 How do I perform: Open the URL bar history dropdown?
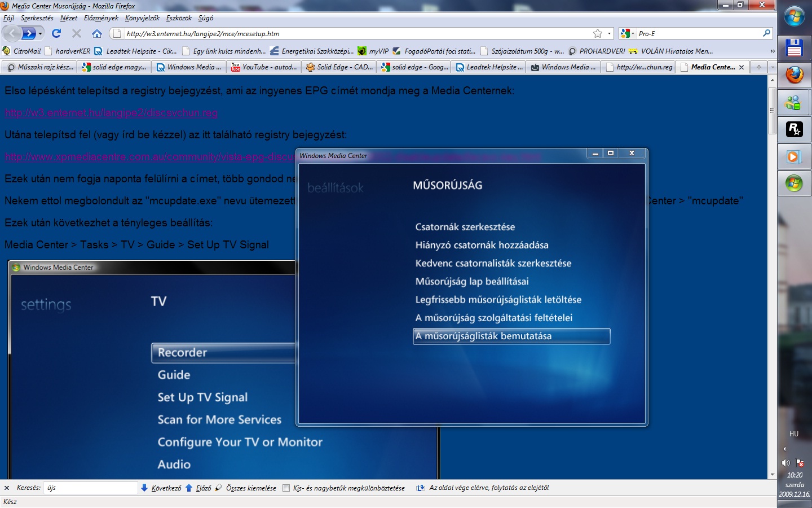click(x=609, y=33)
